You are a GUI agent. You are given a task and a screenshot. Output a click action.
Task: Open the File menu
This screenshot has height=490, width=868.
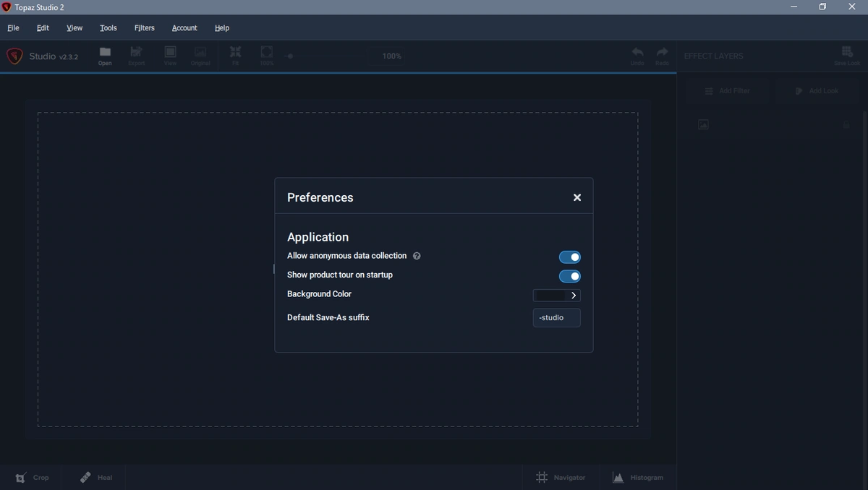[x=13, y=28]
